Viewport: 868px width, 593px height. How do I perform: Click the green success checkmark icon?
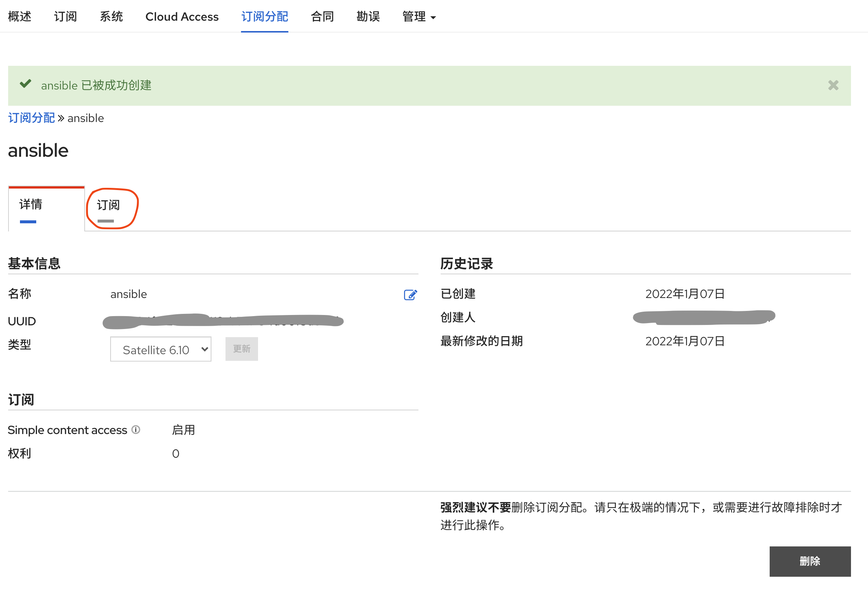tap(26, 84)
